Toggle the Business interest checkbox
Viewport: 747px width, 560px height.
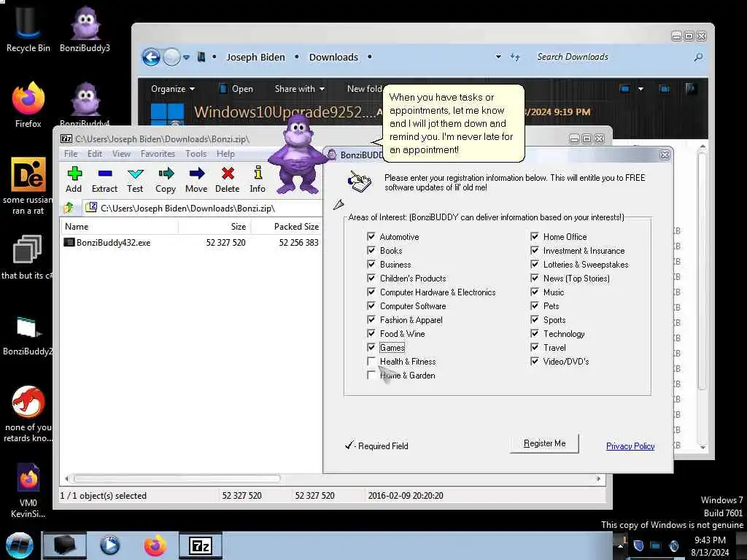point(371,264)
